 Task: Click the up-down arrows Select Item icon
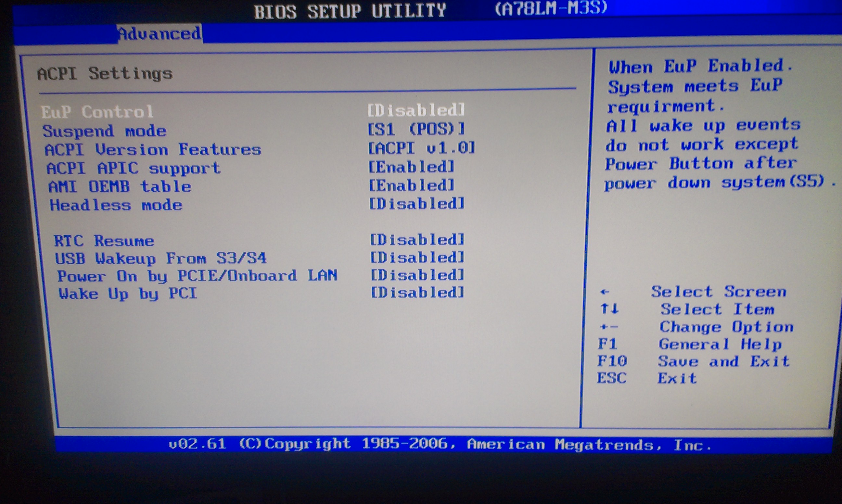pyautogui.click(x=609, y=309)
